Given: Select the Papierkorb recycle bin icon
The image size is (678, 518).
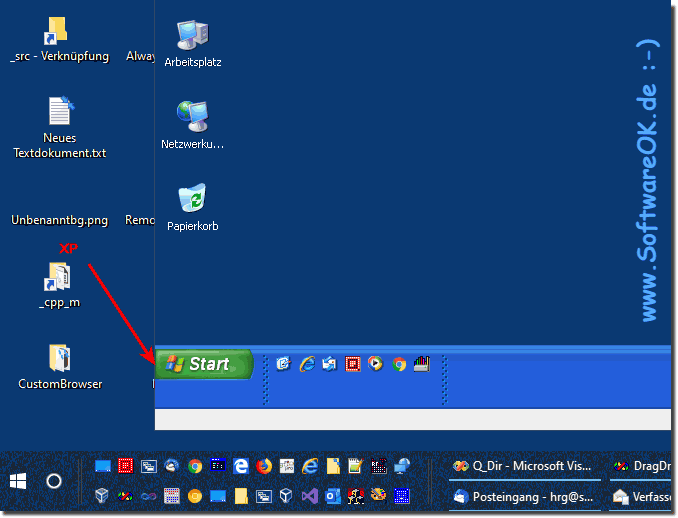Looking at the screenshot, I should point(193,208).
